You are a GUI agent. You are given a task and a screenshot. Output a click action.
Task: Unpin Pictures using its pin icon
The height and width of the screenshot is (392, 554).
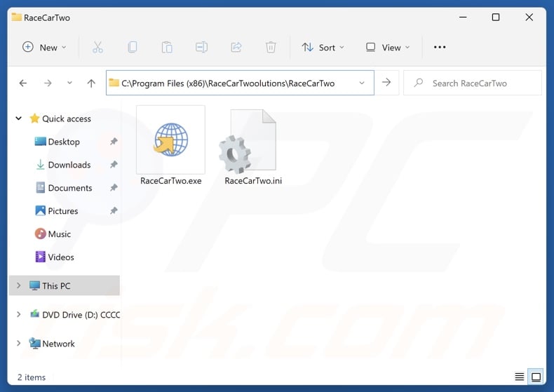(x=114, y=211)
